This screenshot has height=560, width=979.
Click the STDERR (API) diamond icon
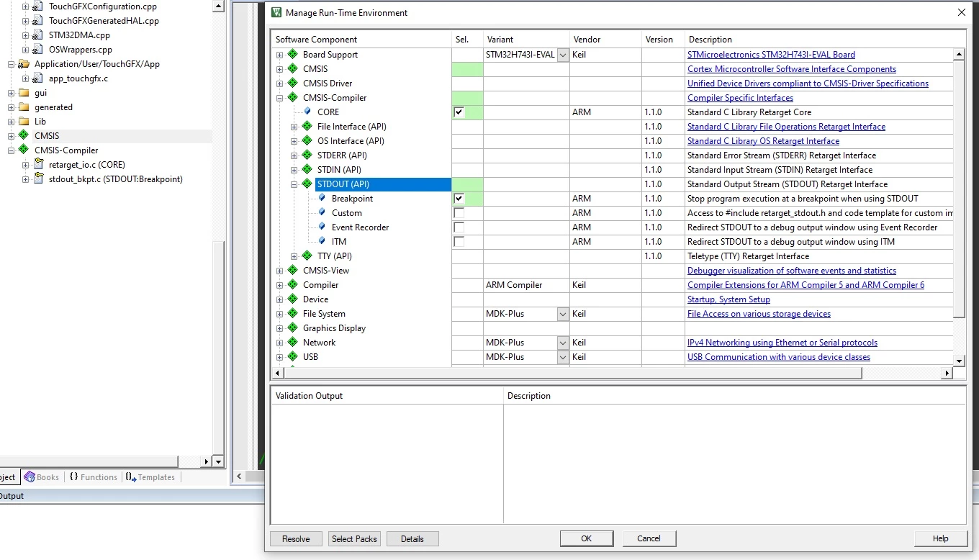pos(307,155)
